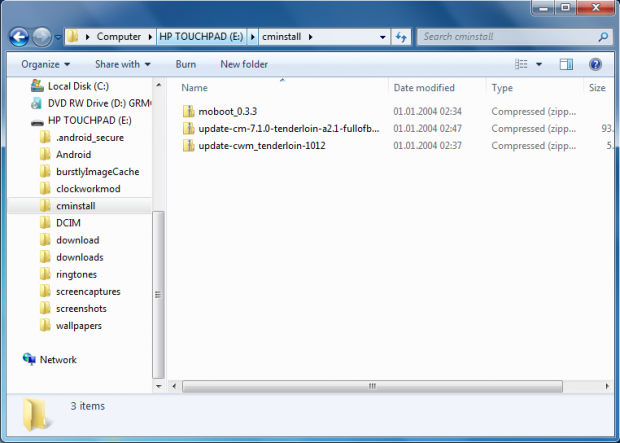
Task: Sort files by Date modified column
Action: pos(424,88)
